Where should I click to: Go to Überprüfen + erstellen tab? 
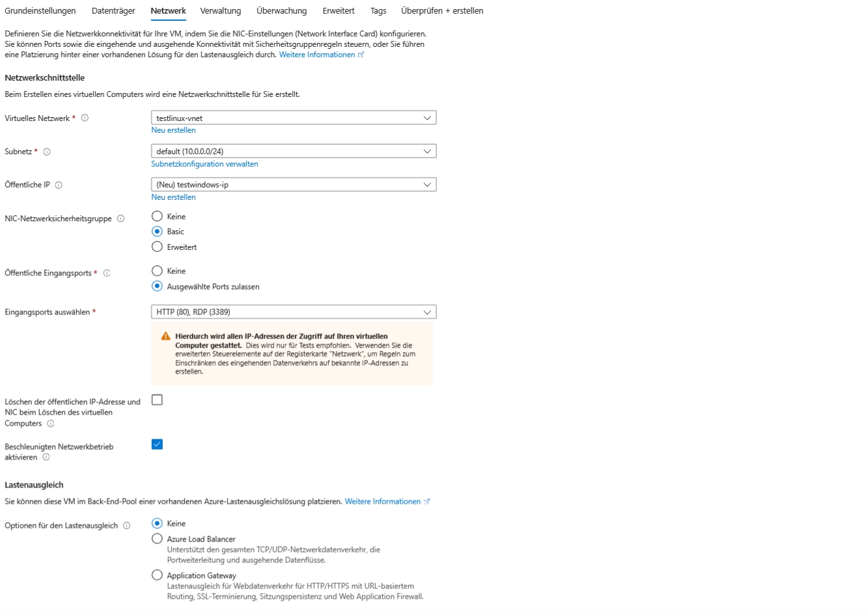click(441, 11)
